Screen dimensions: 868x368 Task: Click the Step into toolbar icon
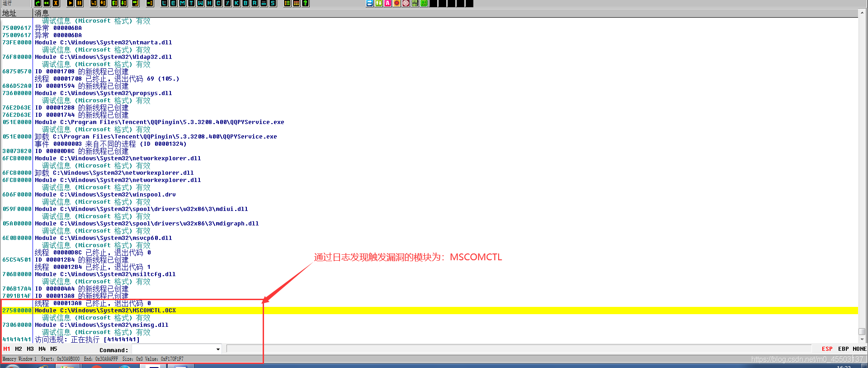click(x=94, y=3)
